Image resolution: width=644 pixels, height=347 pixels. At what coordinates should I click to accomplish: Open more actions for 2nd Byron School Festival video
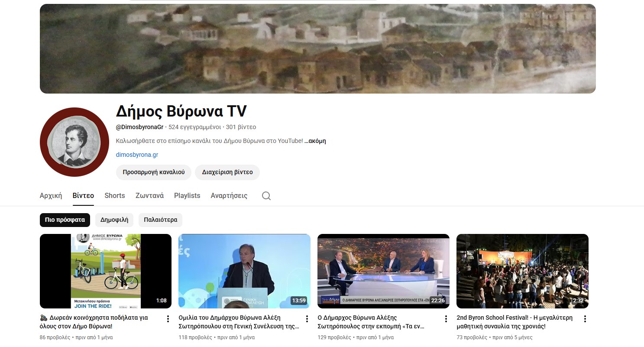[x=585, y=319]
